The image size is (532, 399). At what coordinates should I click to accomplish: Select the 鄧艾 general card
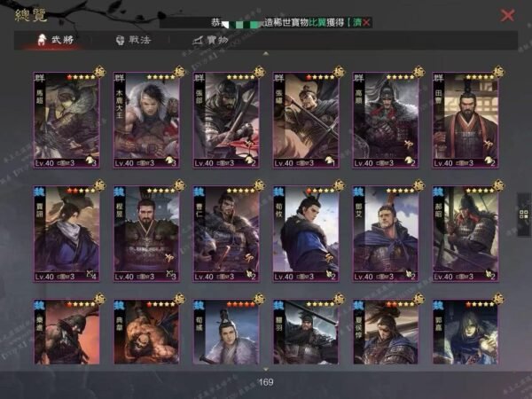386,234
